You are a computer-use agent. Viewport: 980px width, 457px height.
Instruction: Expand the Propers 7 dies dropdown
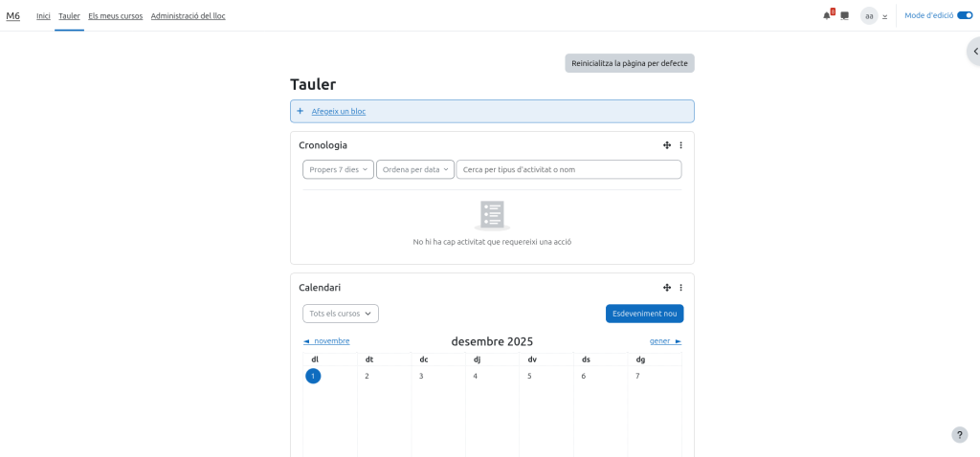click(338, 169)
